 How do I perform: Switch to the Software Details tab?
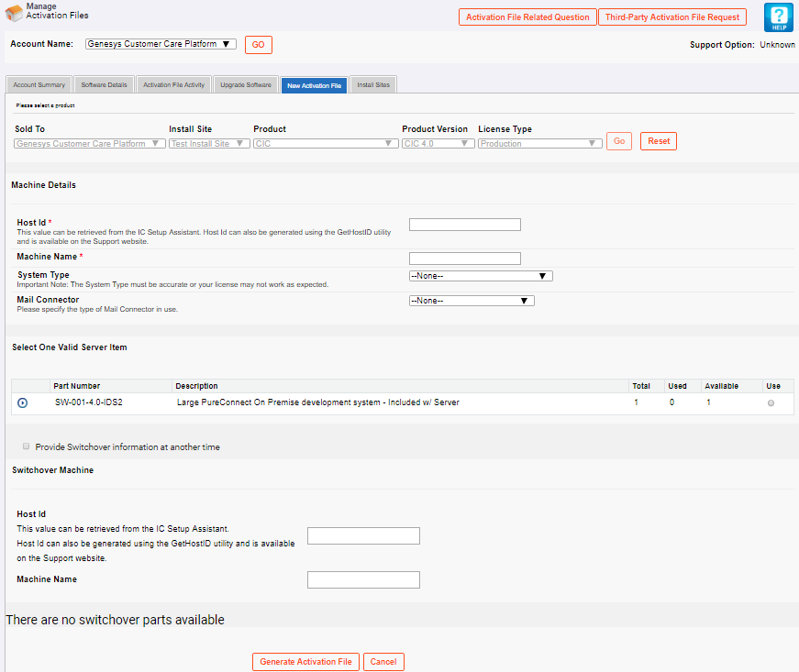pos(101,83)
